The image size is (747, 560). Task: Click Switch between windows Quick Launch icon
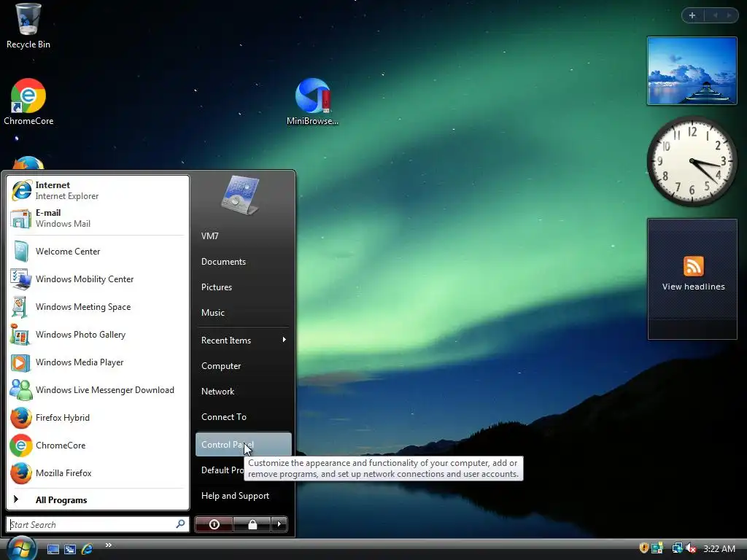pos(70,549)
